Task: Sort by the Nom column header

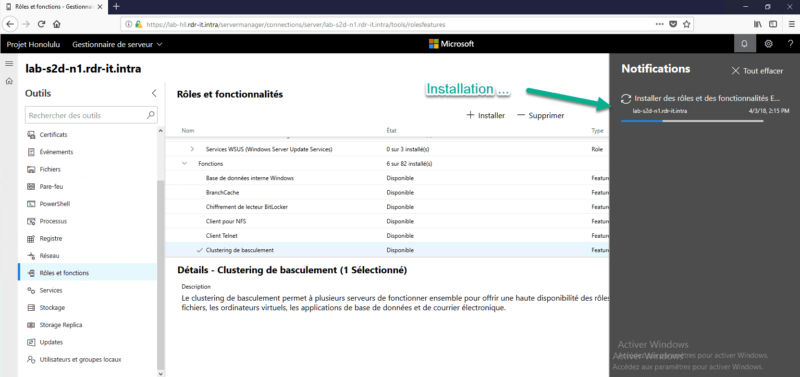Action: point(188,131)
